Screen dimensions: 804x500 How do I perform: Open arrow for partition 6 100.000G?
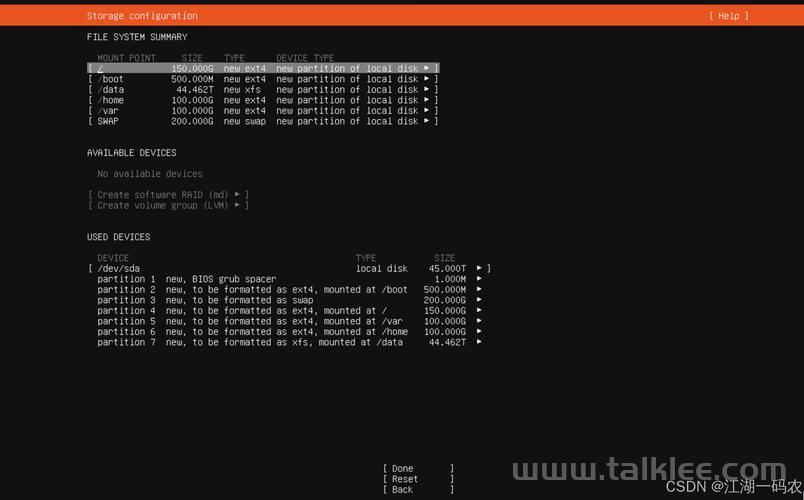(x=479, y=331)
